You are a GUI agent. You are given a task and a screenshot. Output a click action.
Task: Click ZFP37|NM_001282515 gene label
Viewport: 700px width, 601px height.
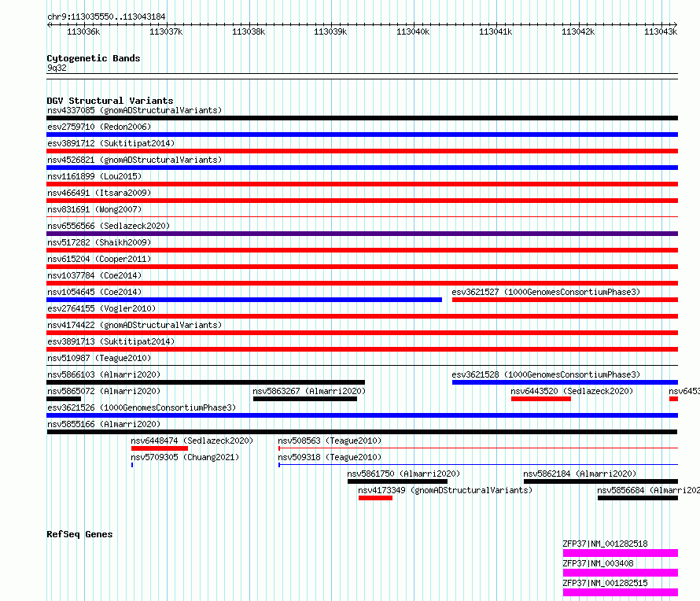(x=605, y=583)
